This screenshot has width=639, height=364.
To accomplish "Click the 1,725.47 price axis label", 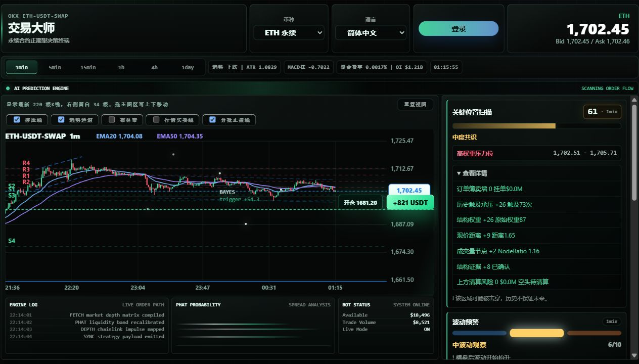I will pos(402,141).
